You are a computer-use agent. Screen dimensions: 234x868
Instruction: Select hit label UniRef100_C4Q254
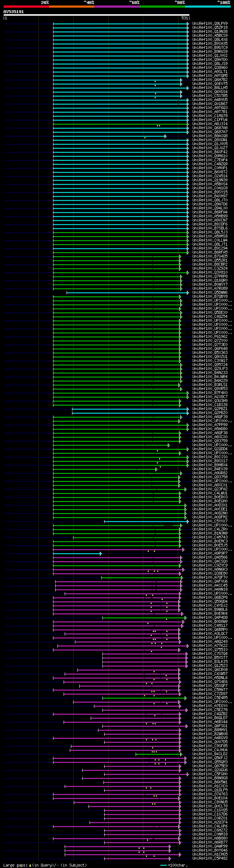(x=210, y=317)
